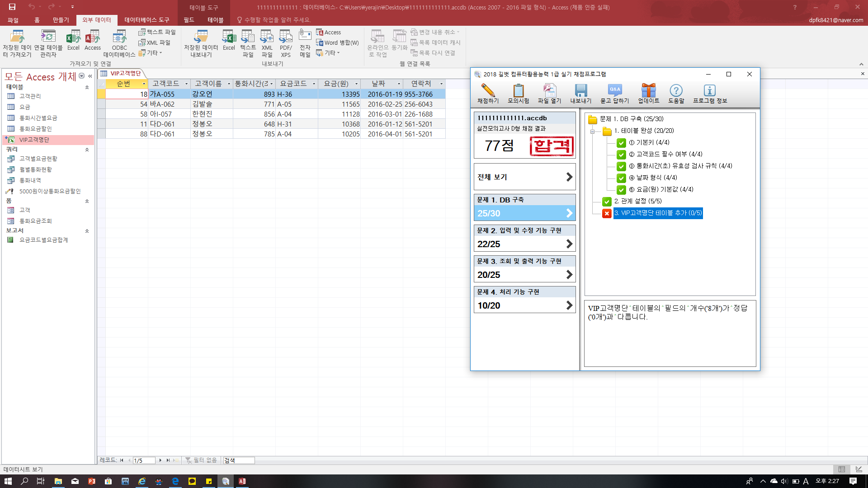Select the 3. VIP고객명단 테이블 추가 failed item

pos(657,213)
